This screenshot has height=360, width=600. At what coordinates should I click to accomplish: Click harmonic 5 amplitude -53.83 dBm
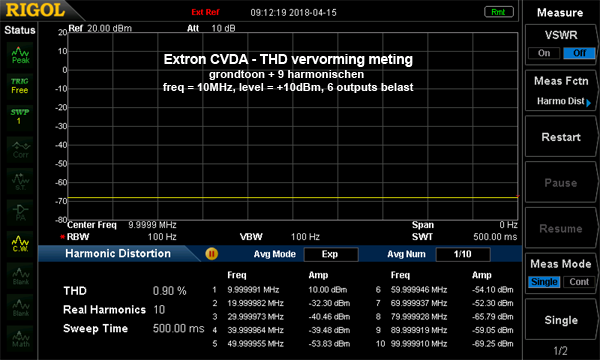pos(329,344)
